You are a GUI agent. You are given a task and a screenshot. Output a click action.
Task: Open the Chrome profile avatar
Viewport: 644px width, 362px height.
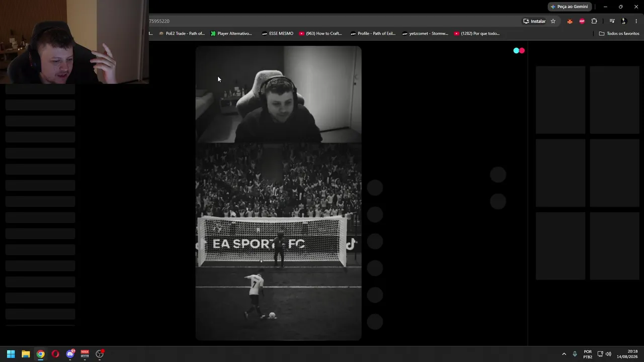point(624,21)
